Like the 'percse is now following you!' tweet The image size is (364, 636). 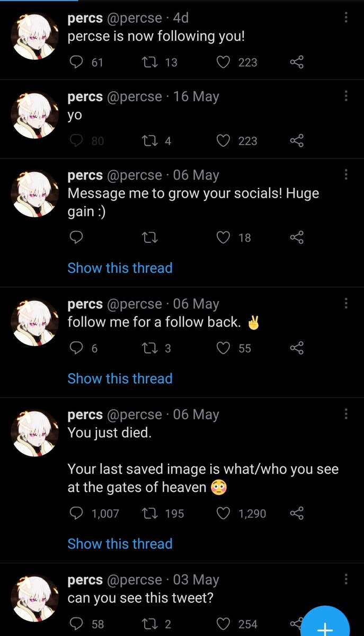[x=224, y=63]
